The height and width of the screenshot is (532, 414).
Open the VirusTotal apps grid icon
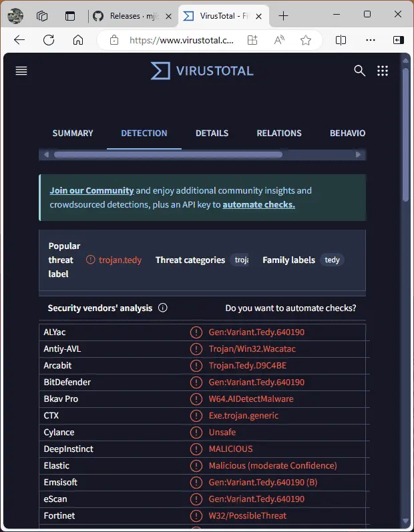pos(383,71)
